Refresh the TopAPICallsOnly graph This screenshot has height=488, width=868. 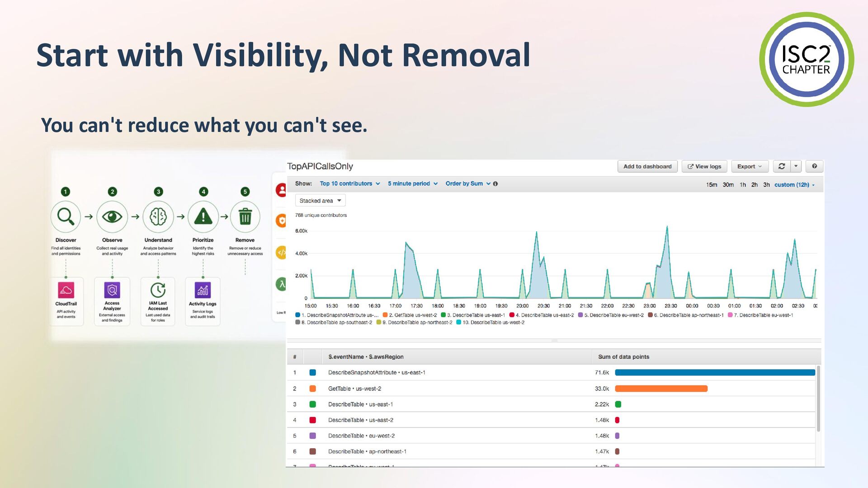coord(781,166)
